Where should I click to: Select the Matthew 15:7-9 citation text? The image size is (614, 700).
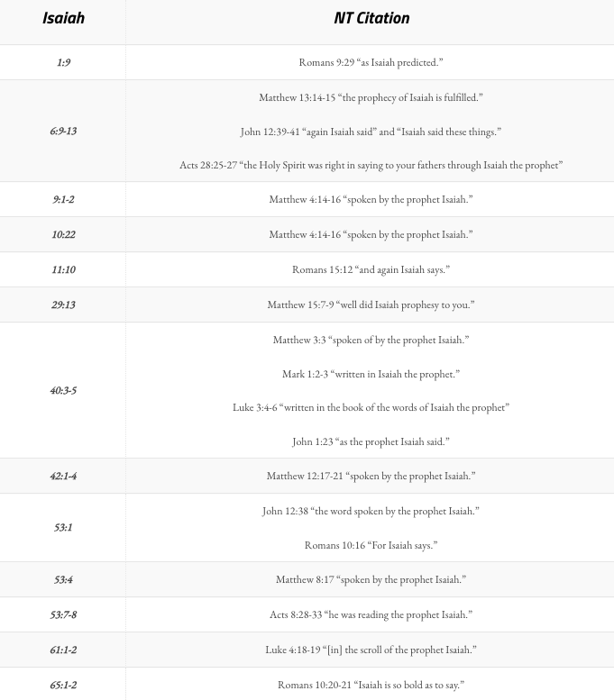(x=371, y=305)
